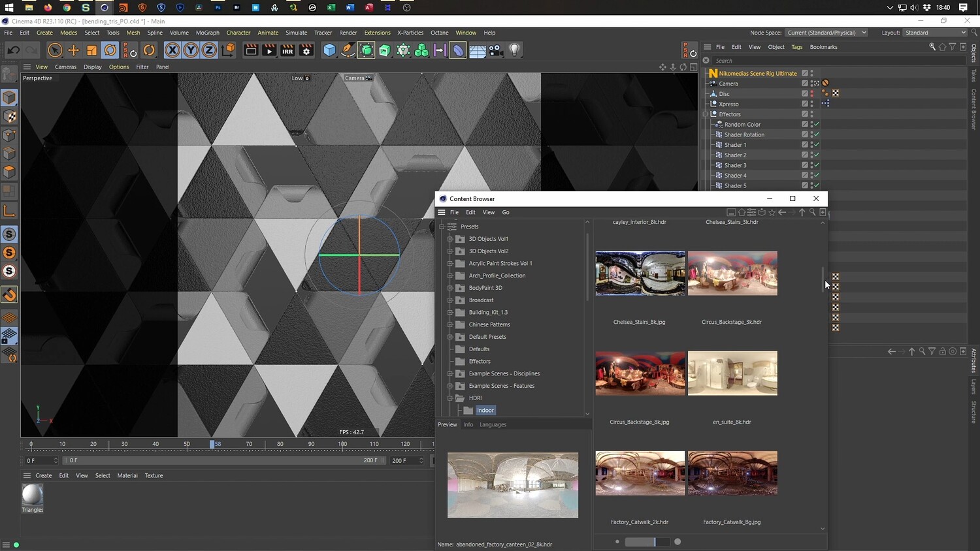Expand the Broadcast preset folder
This screenshot has width=980, height=551.
tap(450, 300)
